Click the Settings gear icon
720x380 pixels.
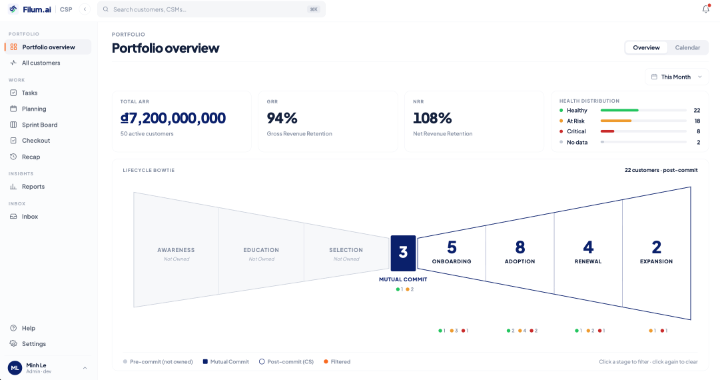click(13, 344)
